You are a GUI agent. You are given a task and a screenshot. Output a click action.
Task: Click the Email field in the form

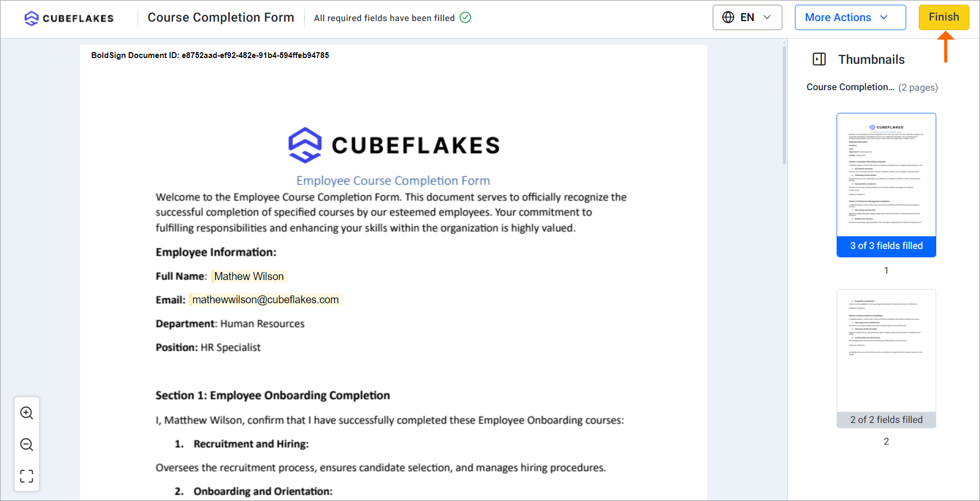tap(265, 300)
